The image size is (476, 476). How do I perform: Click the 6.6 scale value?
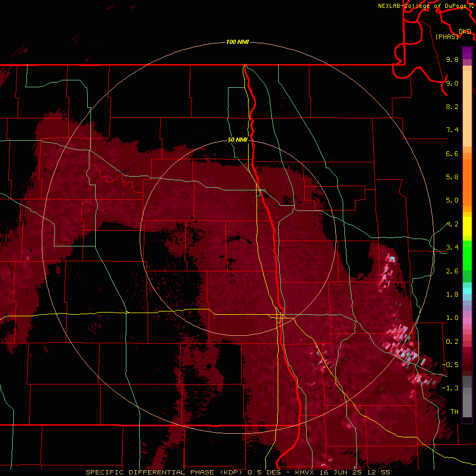452,153
